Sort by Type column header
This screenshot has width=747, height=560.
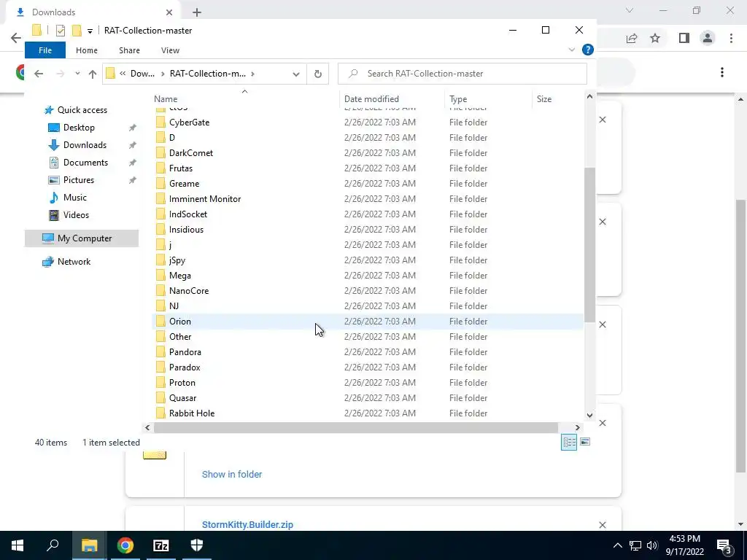click(x=488, y=99)
